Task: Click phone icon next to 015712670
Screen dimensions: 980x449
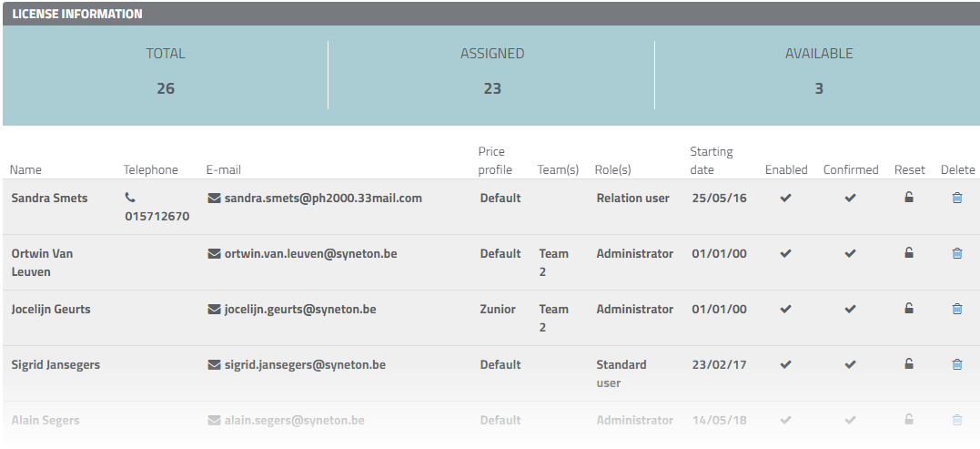Action: [130, 198]
